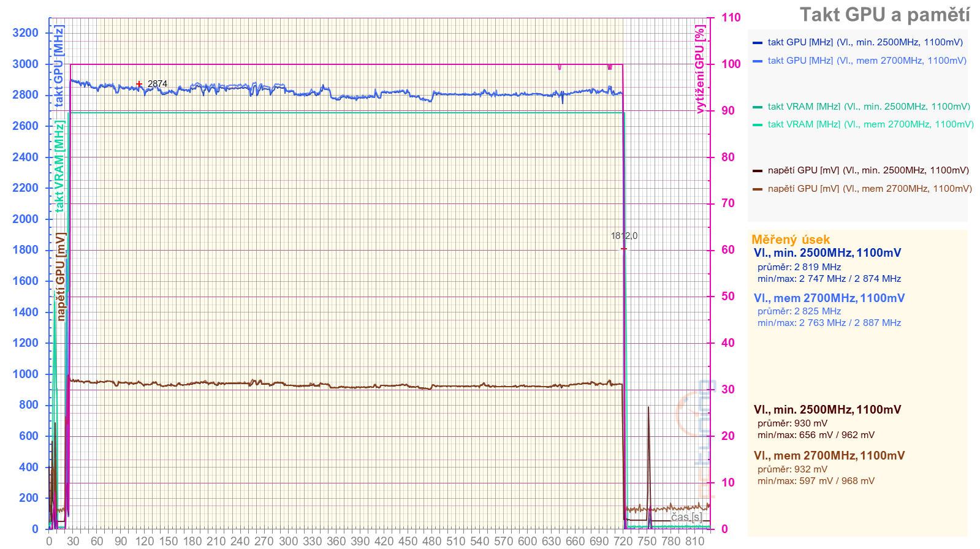Click time axis tick 360
This screenshot has height=549, width=980.
[336, 541]
